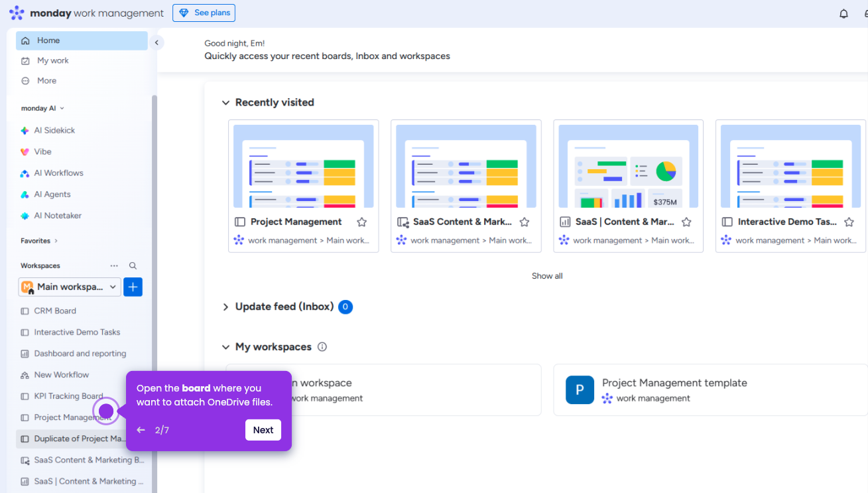Image resolution: width=868 pixels, height=493 pixels.
Task: Search within workspaces
Action: [133, 265]
